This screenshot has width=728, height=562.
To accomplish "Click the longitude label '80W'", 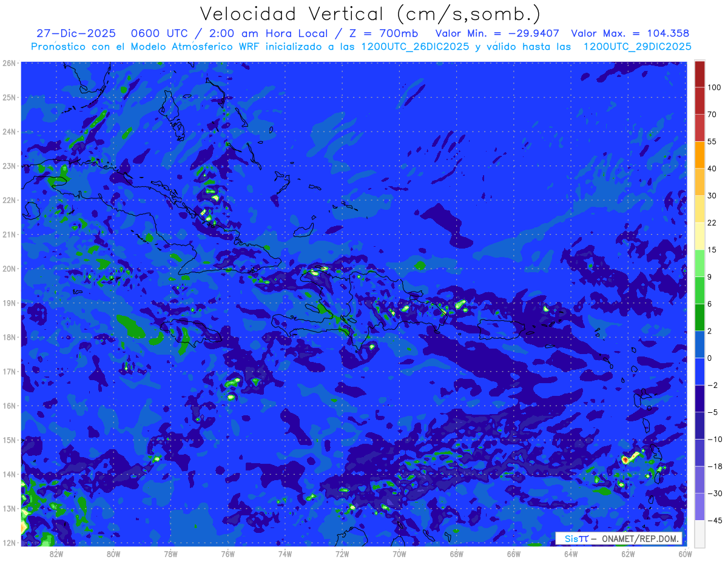I will coord(113,554).
